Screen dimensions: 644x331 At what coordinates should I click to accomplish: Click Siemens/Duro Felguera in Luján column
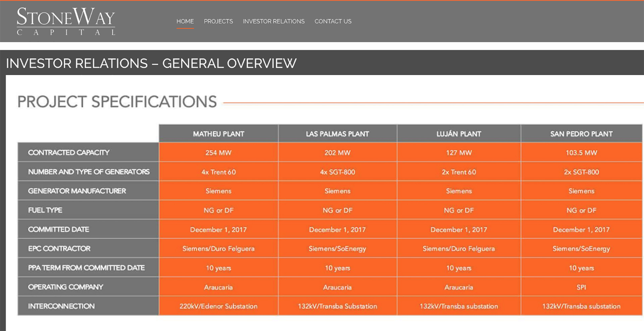459,249
